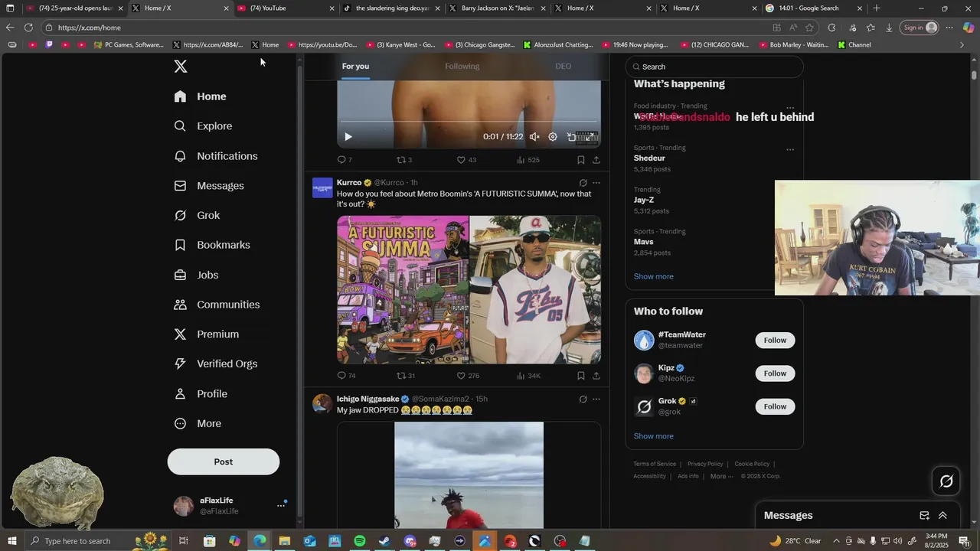Open Steam from the Windows taskbar

384,541
